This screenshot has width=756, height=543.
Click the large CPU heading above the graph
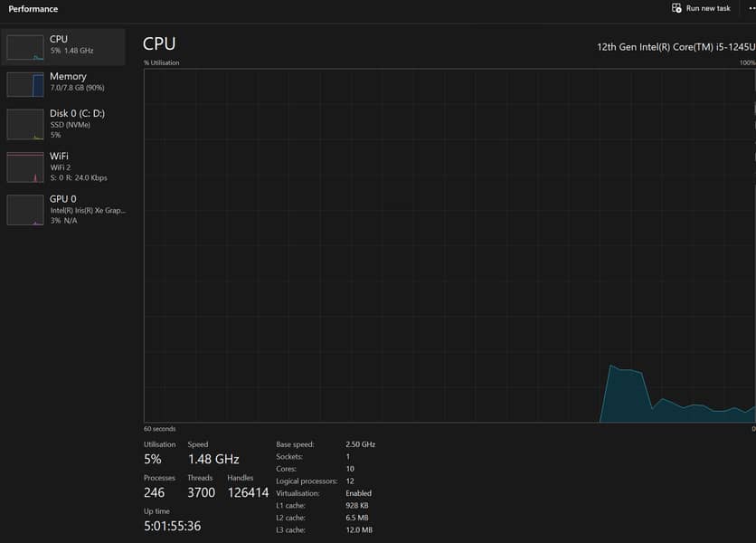coord(159,44)
